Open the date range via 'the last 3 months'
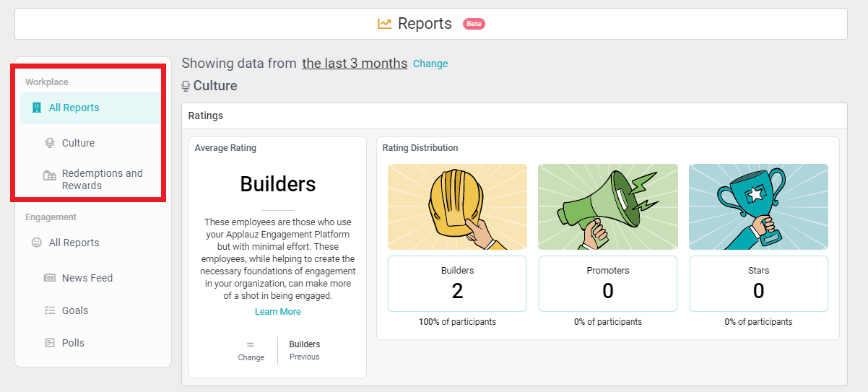868x392 pixels. click(x=355, y=64)
